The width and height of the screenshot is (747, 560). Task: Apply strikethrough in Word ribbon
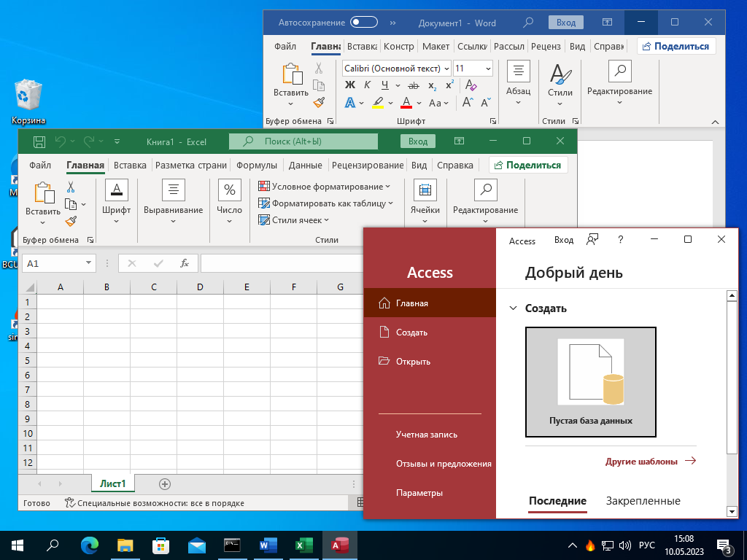(414, 86)
